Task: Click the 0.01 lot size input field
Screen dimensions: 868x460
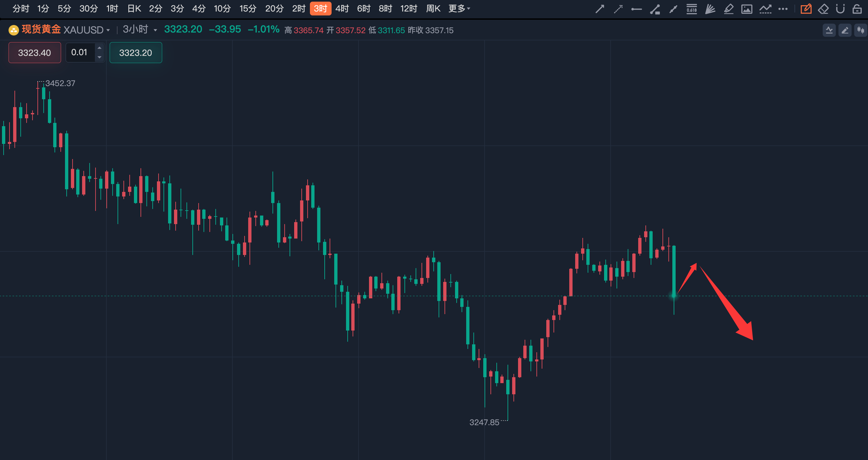Action: [79, 52]
